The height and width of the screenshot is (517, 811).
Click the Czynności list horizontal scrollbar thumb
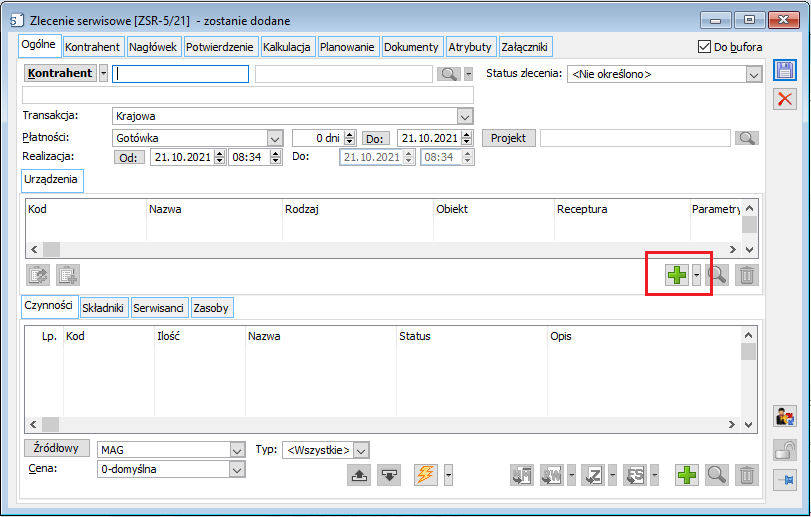(x=50, y=424)
